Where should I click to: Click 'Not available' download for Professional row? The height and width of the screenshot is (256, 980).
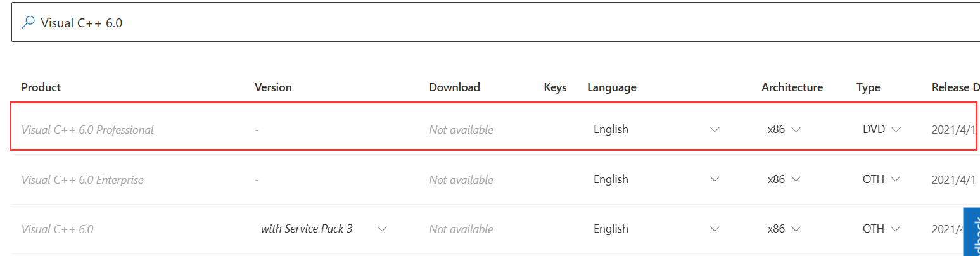point(461,130)
